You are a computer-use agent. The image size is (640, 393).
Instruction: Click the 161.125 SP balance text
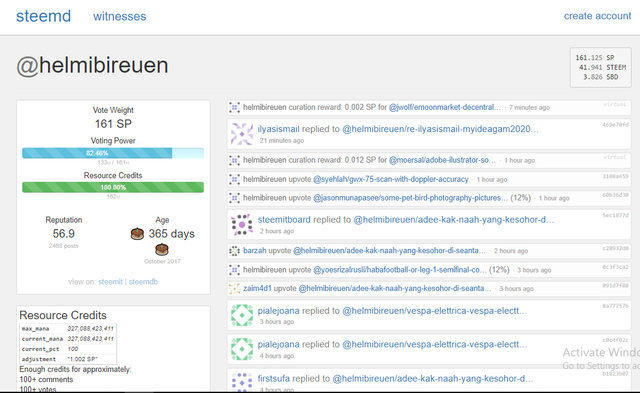coord(595,58)
